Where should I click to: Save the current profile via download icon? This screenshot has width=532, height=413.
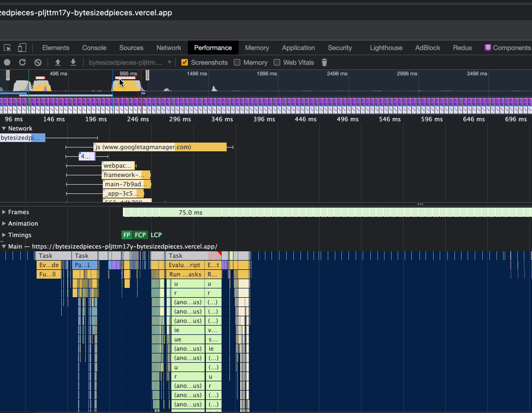73,62
